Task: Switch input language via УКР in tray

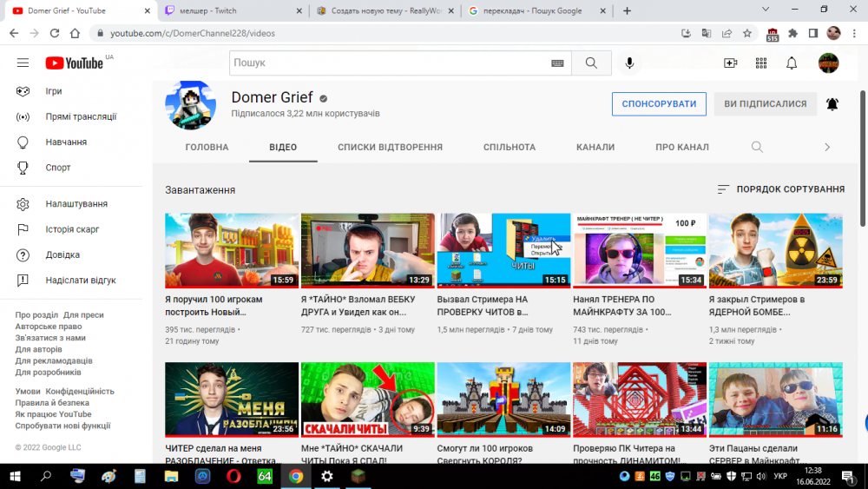Action: (x=780, y=476)
